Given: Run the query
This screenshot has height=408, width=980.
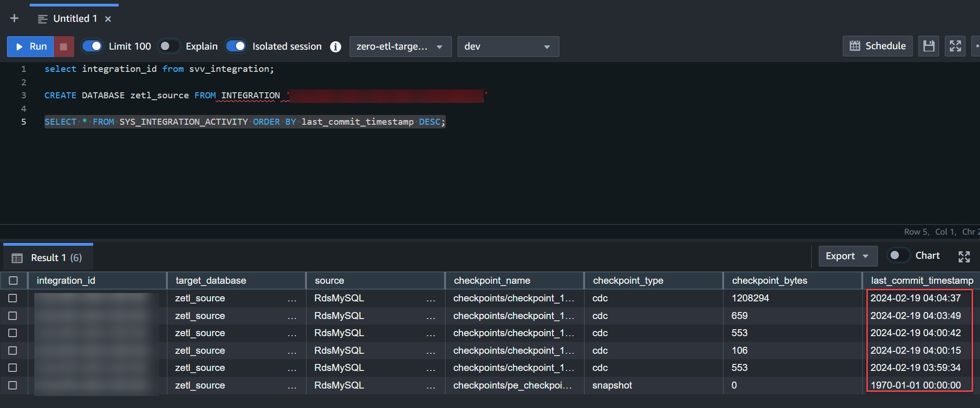Looking at the screenshot, I should [31, 46].
